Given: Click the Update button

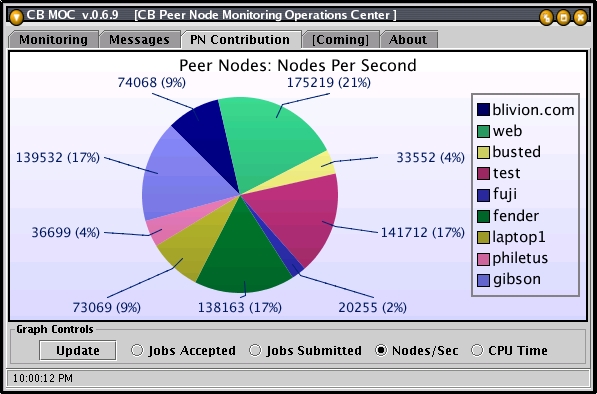Looking at the screenshot, I should pyautogui.click(x=78, y=350).
